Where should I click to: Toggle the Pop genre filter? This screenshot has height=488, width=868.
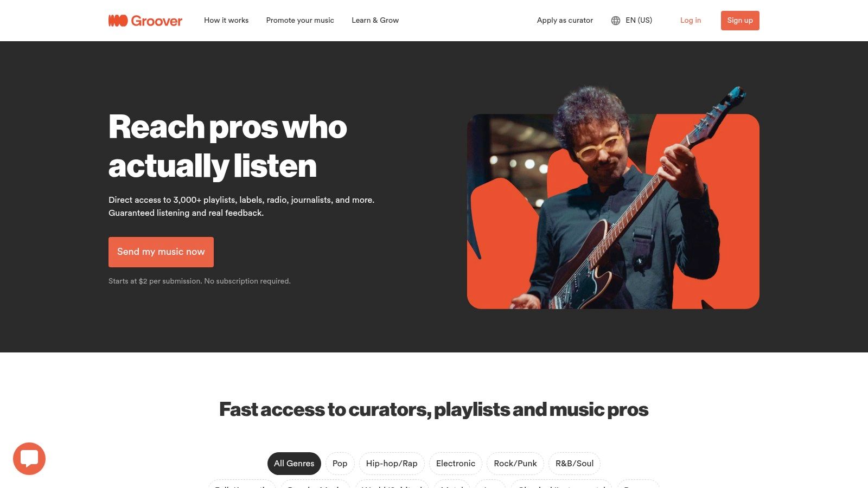[x=340, y=464]
